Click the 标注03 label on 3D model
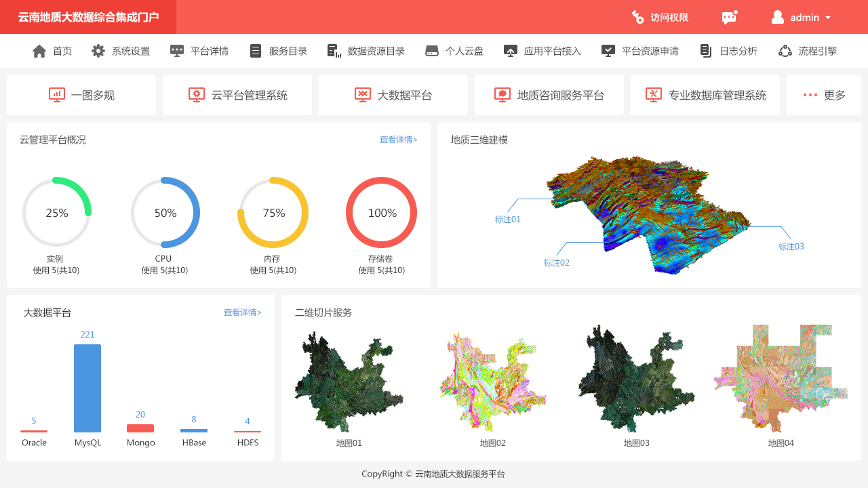 click(791, 247)
